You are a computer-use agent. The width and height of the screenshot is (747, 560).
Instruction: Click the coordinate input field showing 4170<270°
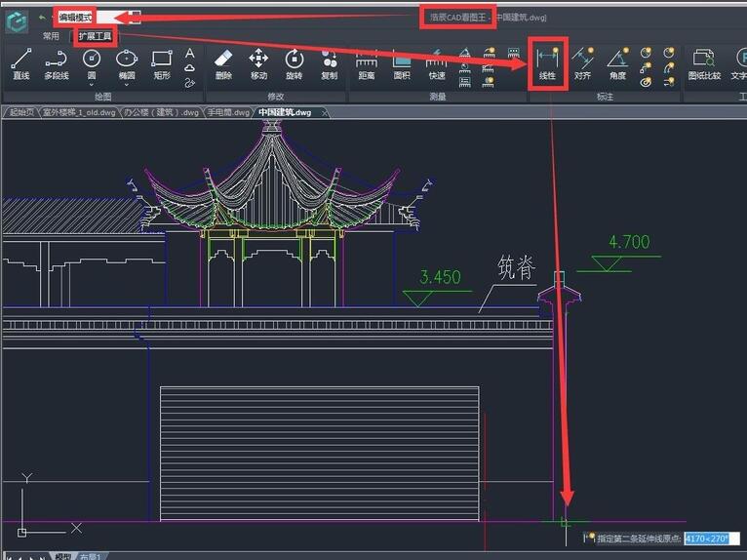pyautogui.click(x=711, y=539)
